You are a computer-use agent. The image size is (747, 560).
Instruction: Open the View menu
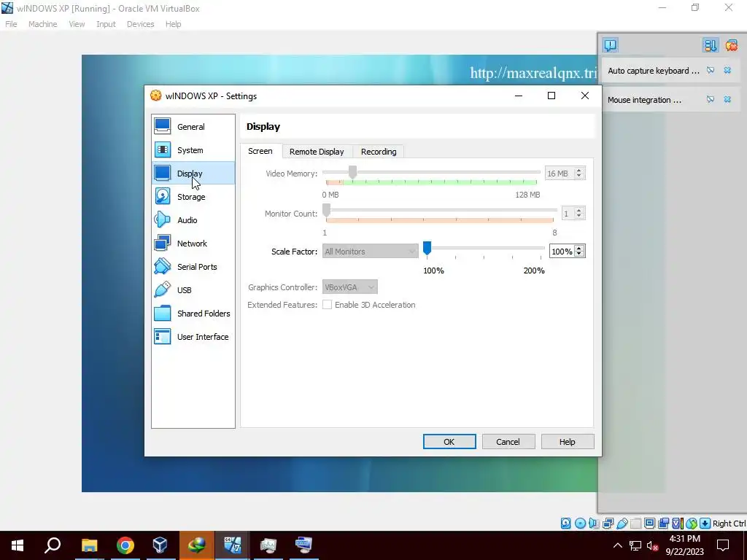[76, 24]
